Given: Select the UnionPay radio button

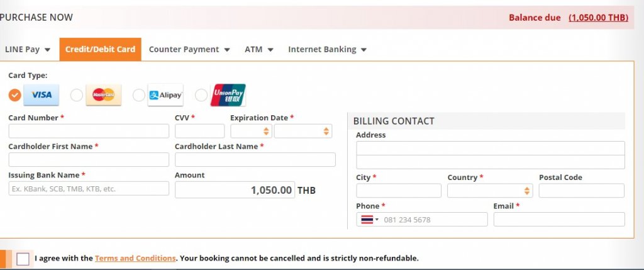Looking at the screenshot, I should pos(201,95).
